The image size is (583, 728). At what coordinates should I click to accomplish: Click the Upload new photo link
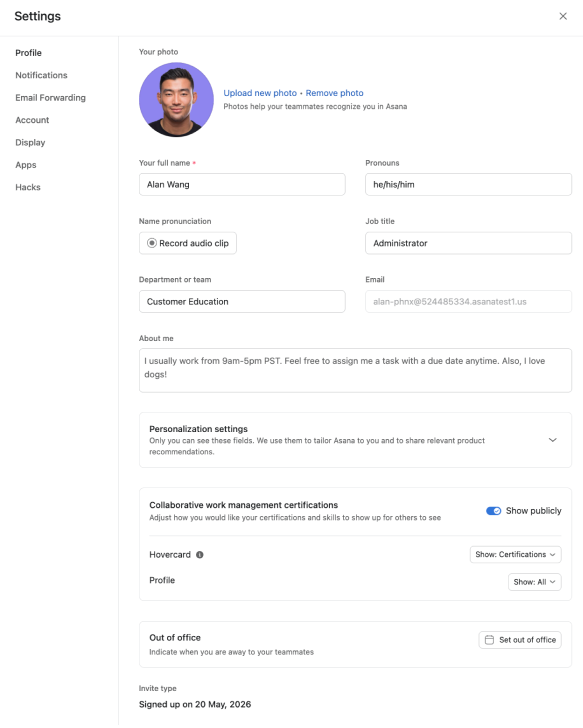(260, 93)
